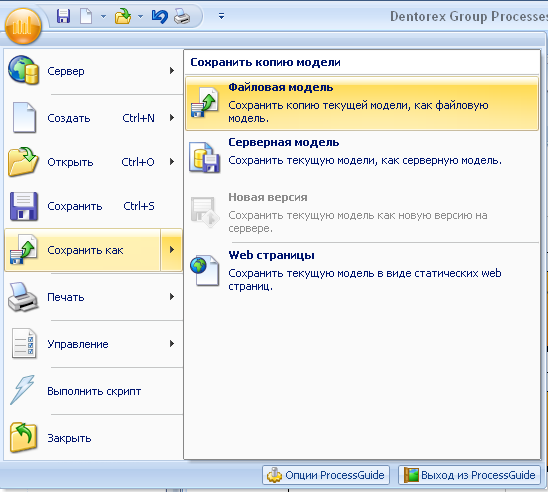
Task: Click the Сохранить как icon in the menu
Action: pyautogui.click(x=24, y=249)
